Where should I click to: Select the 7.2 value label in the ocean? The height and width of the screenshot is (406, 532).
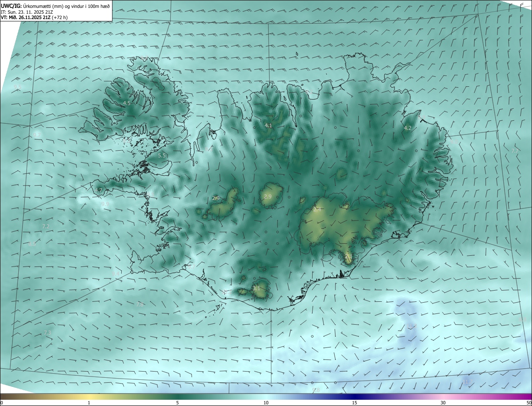click(x=46, y=226)
